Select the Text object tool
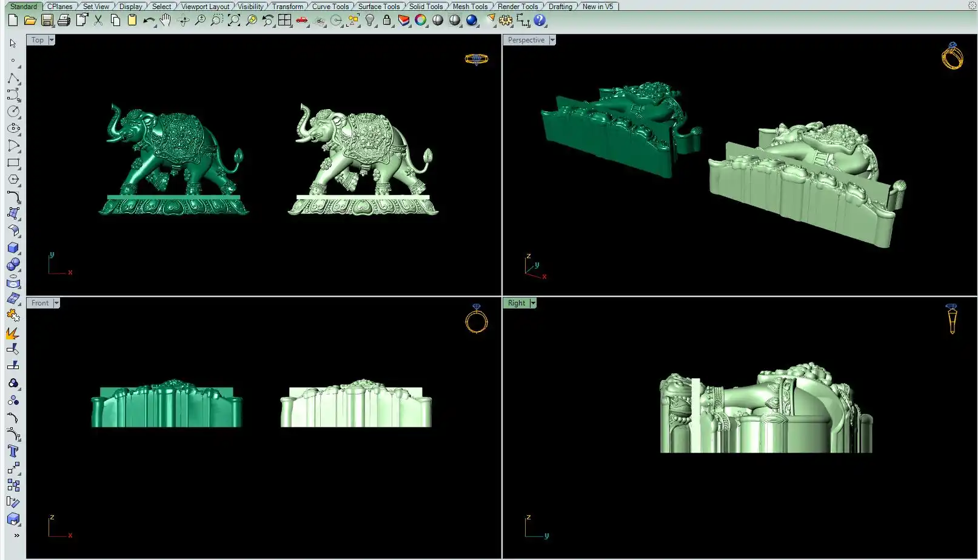 pyautogui.click(x=13, y=451)
